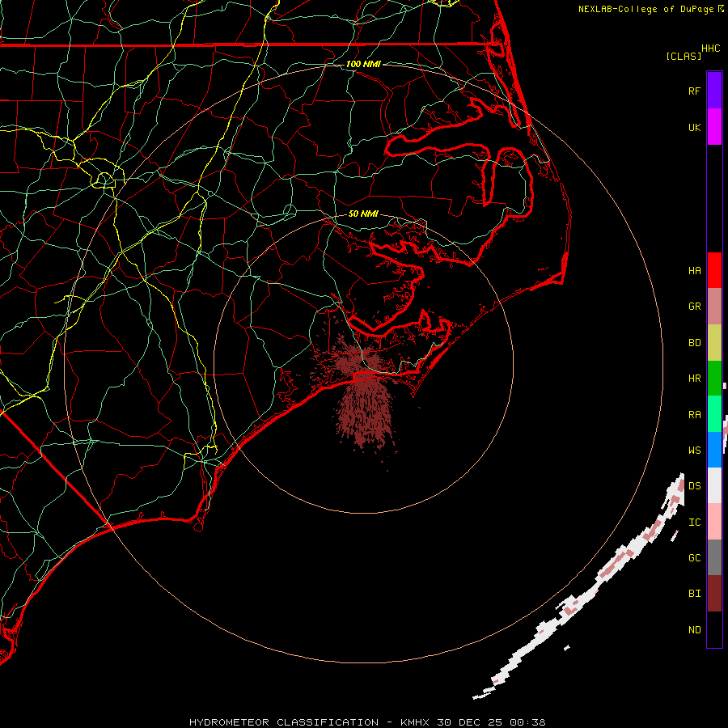Viewport: 728px width, 728px height.
Task: Click the IC legend label
Action: (694, 522)
